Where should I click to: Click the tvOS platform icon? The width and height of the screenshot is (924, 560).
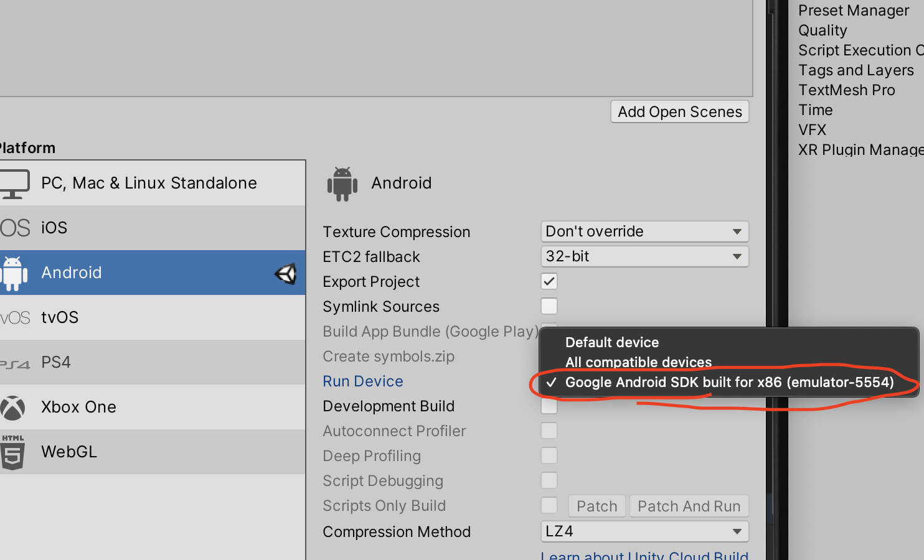pyautogui.click(x=15, y=318)
